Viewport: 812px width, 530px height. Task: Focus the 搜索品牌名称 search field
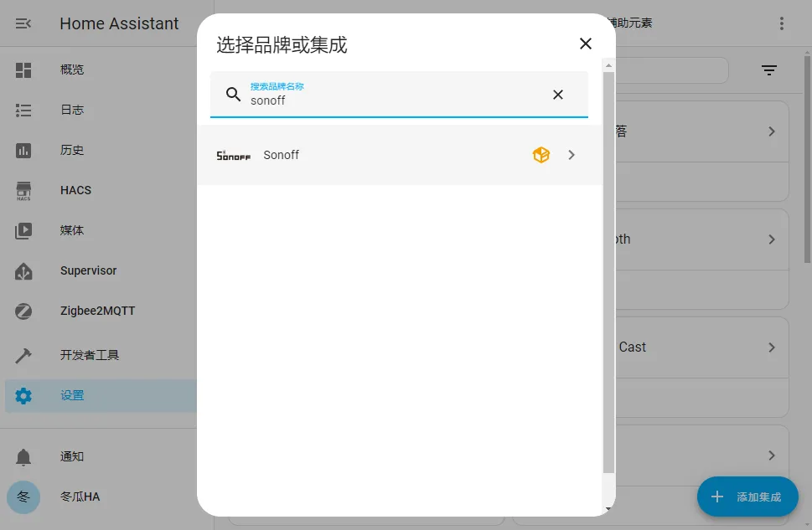[399, 95]
